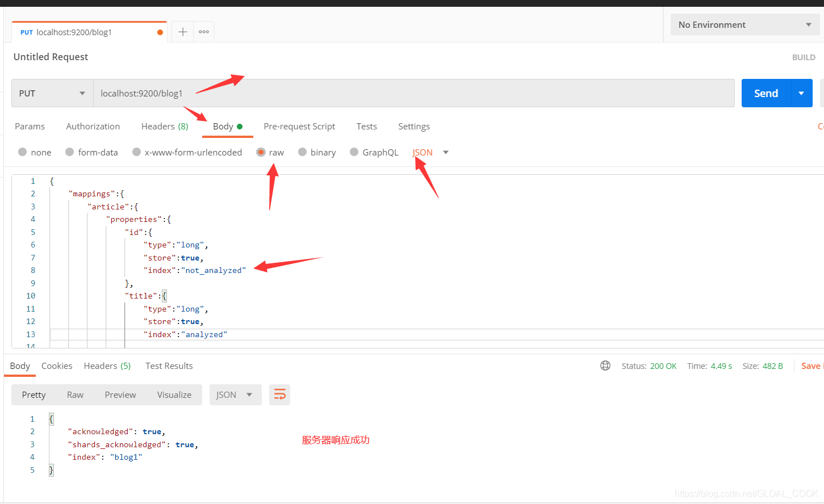The height and width of the screenshot is (504, 824).
Task: Click the blue Send button
Action: (766, 93)
